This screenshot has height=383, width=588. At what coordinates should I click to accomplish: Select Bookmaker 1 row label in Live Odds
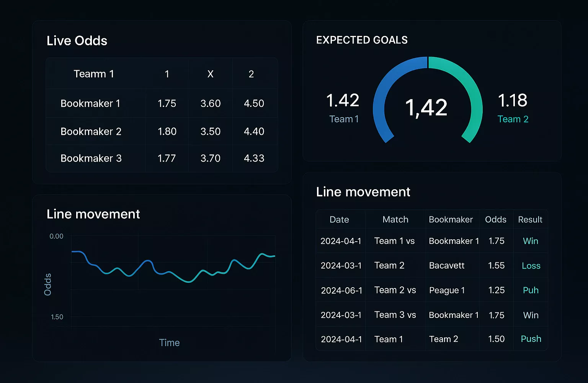click(90, 103)
